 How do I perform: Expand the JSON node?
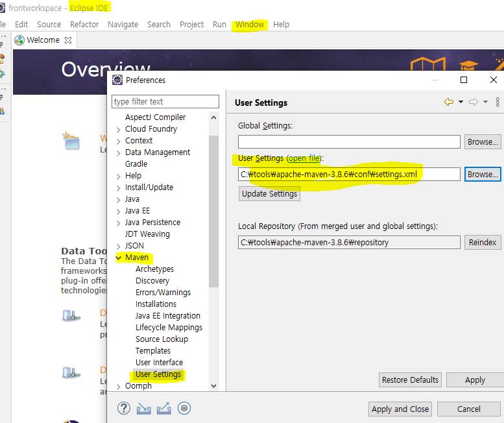(119, 247)
